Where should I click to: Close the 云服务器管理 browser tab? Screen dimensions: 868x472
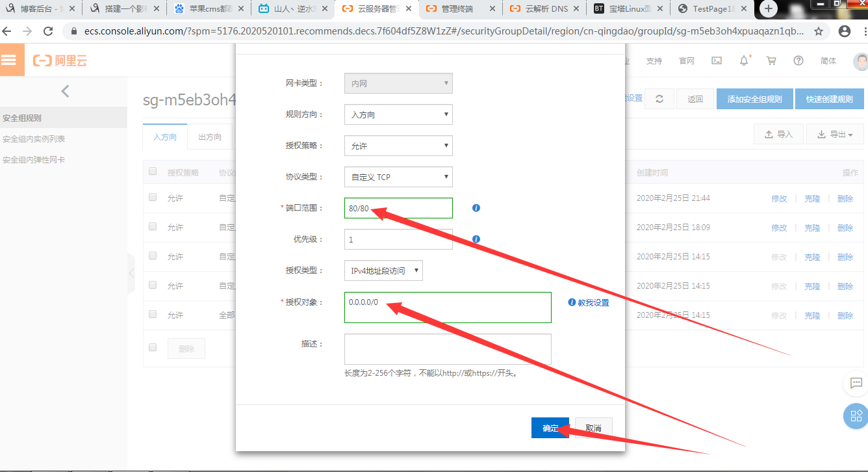tap(408, 9)
